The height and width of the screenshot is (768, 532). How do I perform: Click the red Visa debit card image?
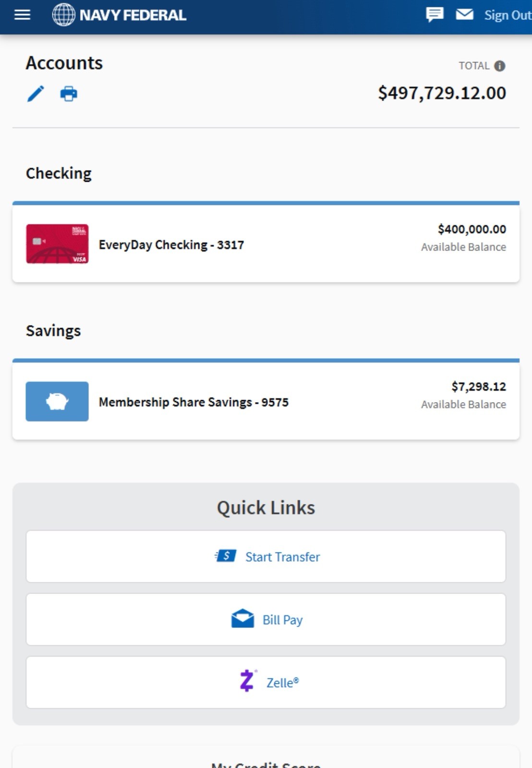point(57,244)
